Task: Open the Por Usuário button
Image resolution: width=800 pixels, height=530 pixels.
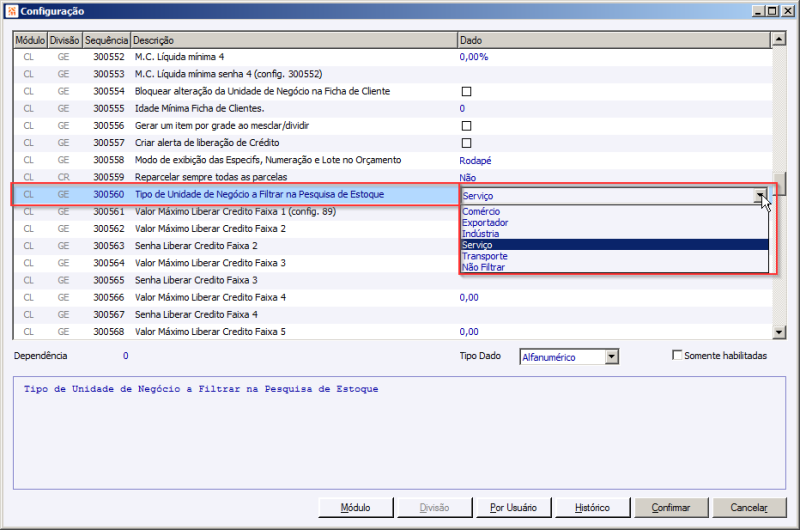Action: click(x=513, y=508)
